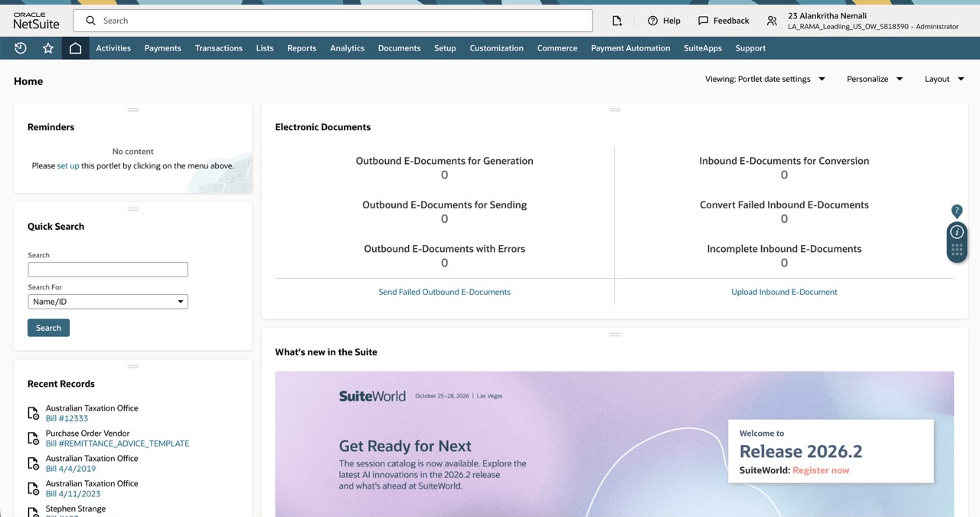Click the set up link in Reminders
The image size is (980, 517).
[68, 165]
